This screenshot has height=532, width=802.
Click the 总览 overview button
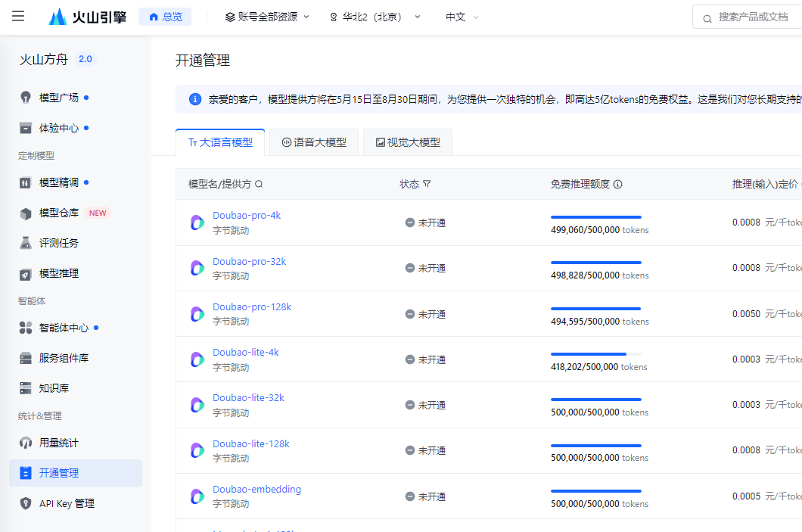tap(165, 17)
